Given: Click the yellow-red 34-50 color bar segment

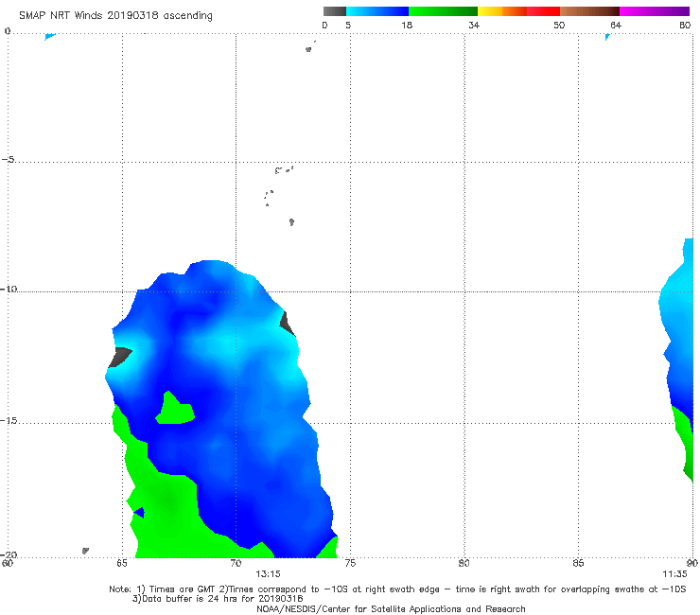Looking at the screenshot, I should tap(518, 11).
